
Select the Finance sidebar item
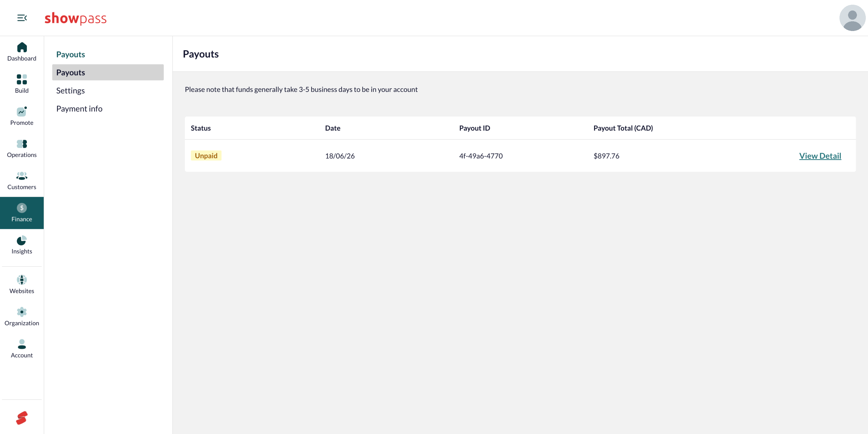coord(22,213)
